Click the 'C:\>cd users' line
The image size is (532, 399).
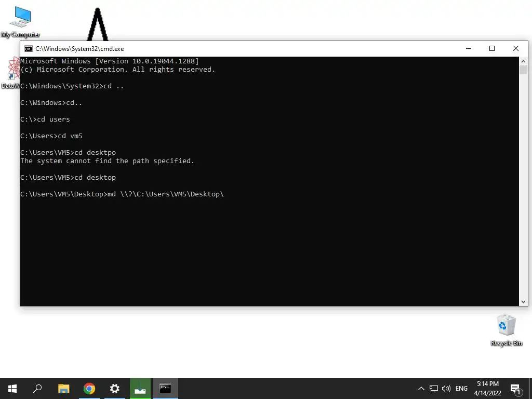(45, 119)
